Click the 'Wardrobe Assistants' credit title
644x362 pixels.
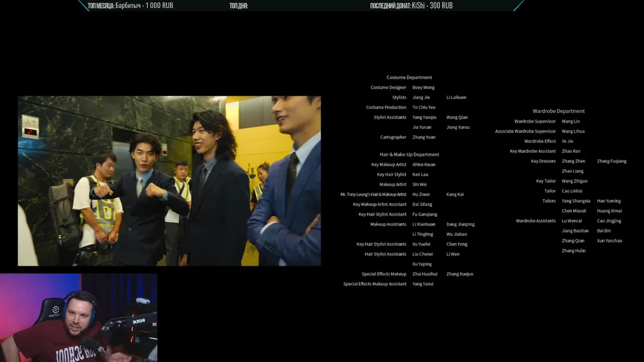click(x=536, y=221)
